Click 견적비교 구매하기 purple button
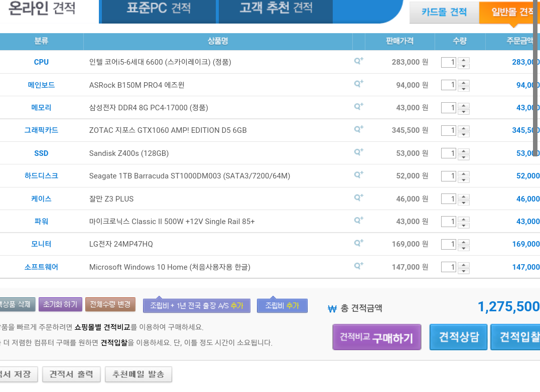 [377, 337]
